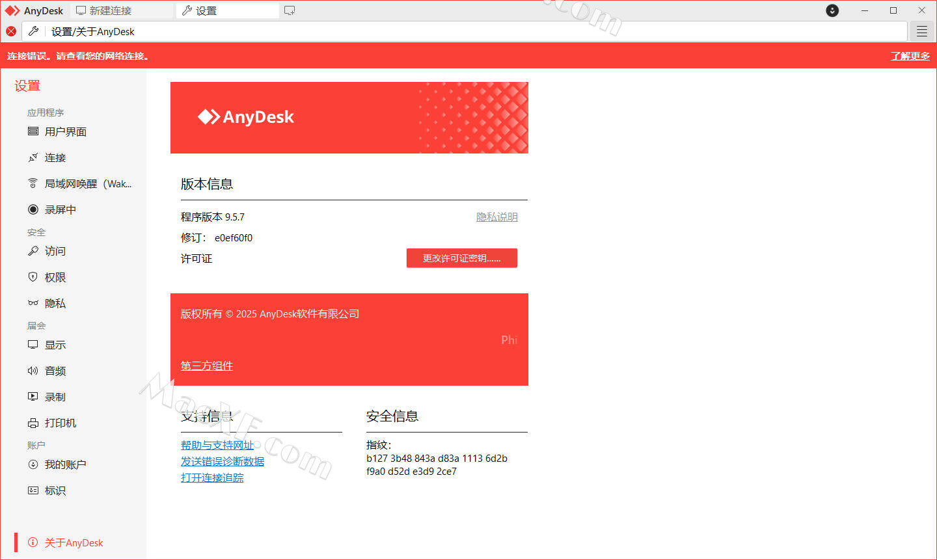Click the revision value e0ef60f0
The height and width of the screenshot is (560, 937).
[x=234, y=238]
